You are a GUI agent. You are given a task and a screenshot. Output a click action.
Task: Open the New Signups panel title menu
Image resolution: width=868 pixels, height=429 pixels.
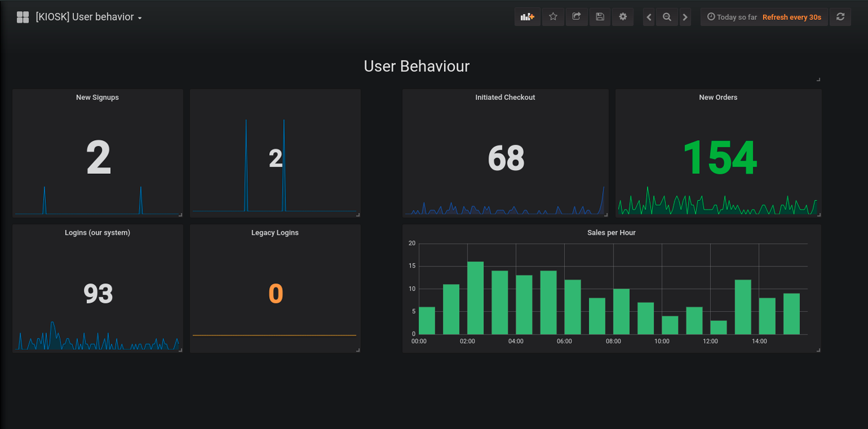97,97
